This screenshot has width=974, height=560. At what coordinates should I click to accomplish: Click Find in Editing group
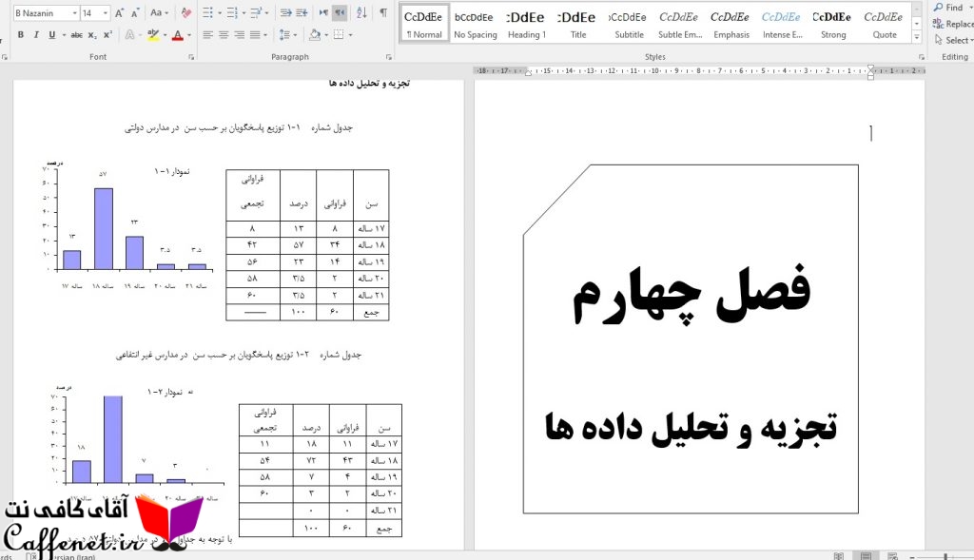coord(949,8)
